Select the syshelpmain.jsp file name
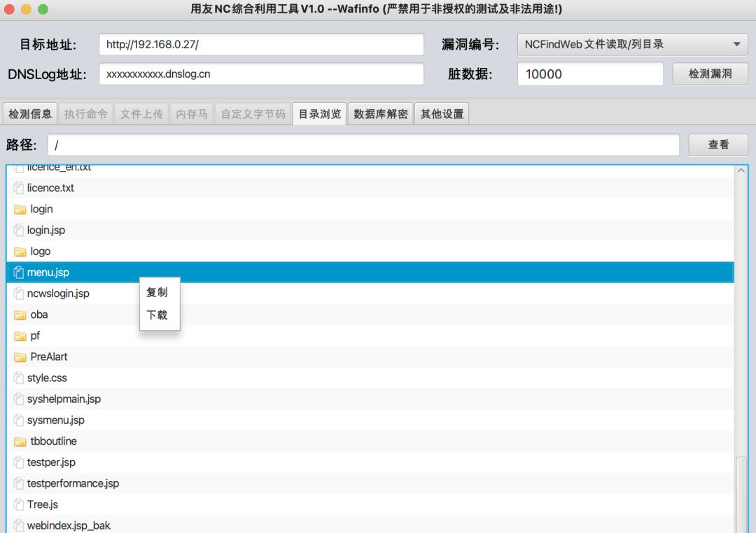The image size is (756, 533). tap(64, 399)
